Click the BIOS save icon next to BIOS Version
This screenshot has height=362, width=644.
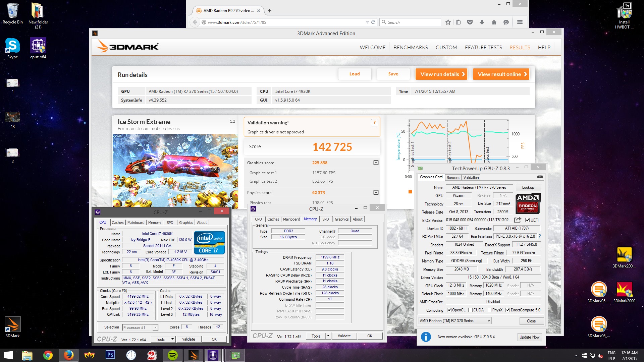(518, 220)
